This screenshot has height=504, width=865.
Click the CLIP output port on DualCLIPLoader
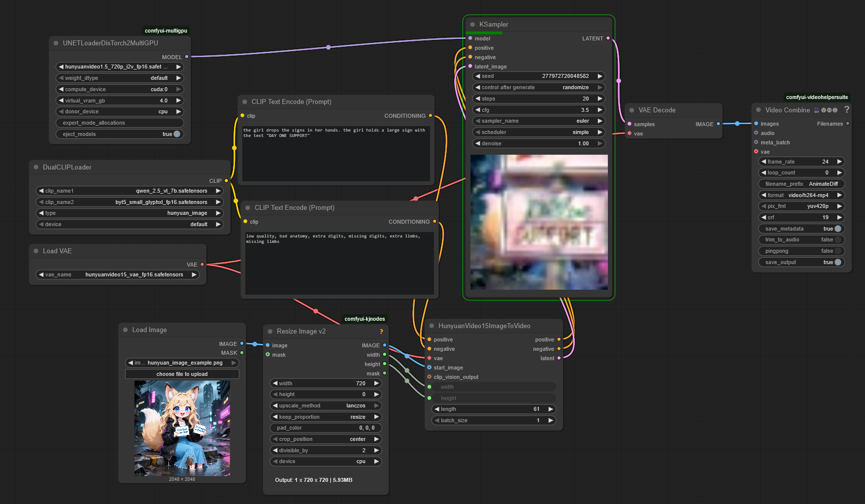[x=227, y=181]
